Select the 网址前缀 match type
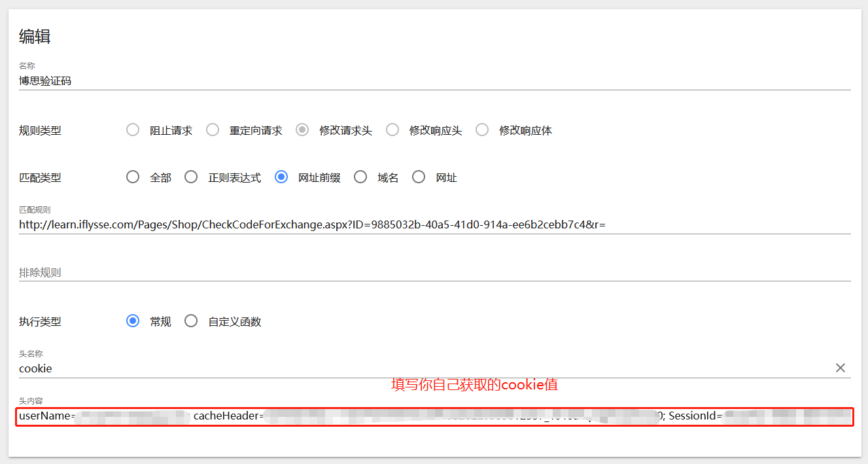The image size is (868, 464). [281, 177]
